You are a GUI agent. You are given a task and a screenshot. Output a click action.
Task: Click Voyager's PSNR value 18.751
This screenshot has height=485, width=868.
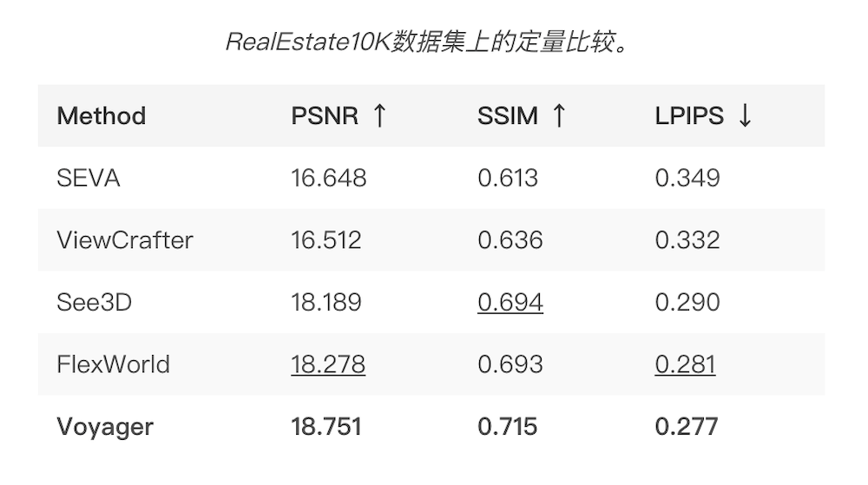click(326, 427)
